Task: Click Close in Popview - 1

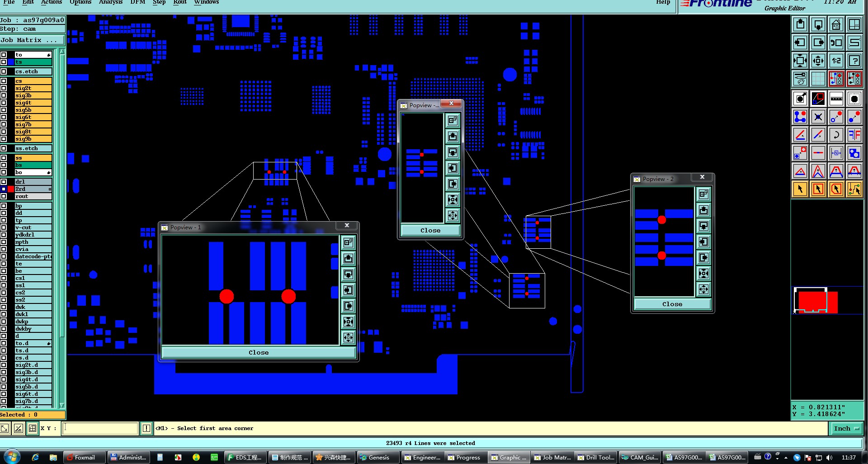Action: (259, 352)
